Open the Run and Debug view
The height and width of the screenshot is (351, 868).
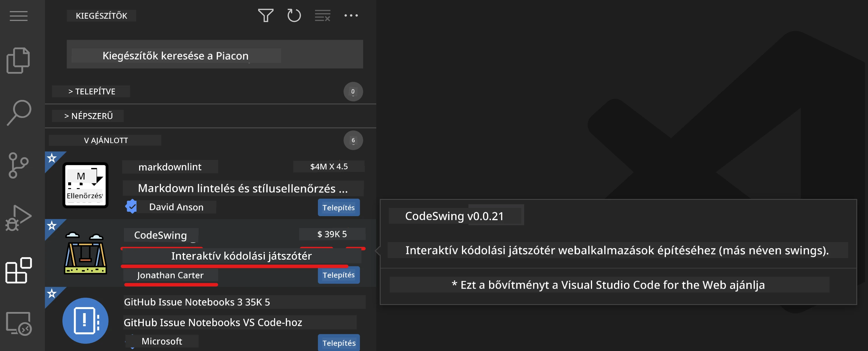[18, 218]
